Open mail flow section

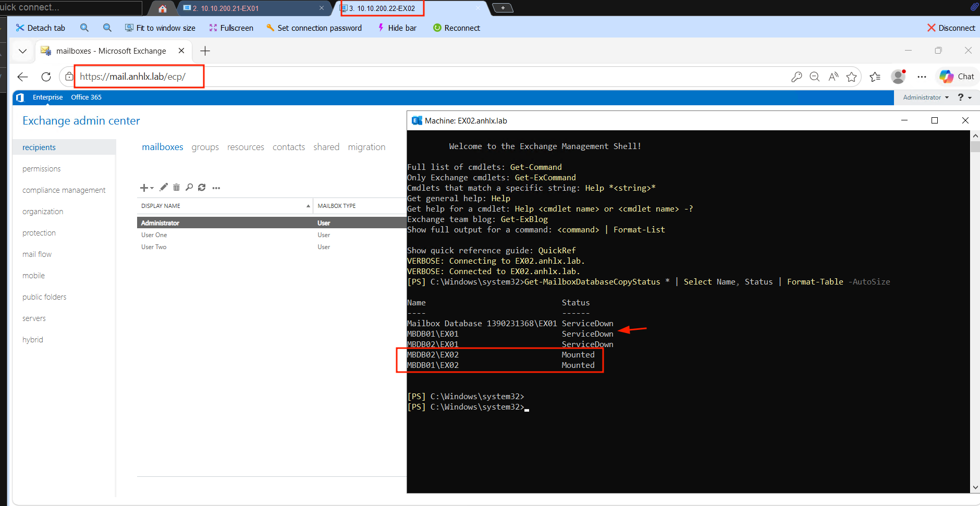click(37, 254)
